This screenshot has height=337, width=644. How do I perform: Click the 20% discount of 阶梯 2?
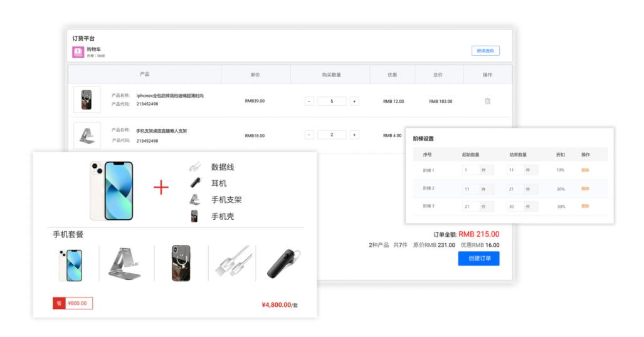[x=561, y=189]
